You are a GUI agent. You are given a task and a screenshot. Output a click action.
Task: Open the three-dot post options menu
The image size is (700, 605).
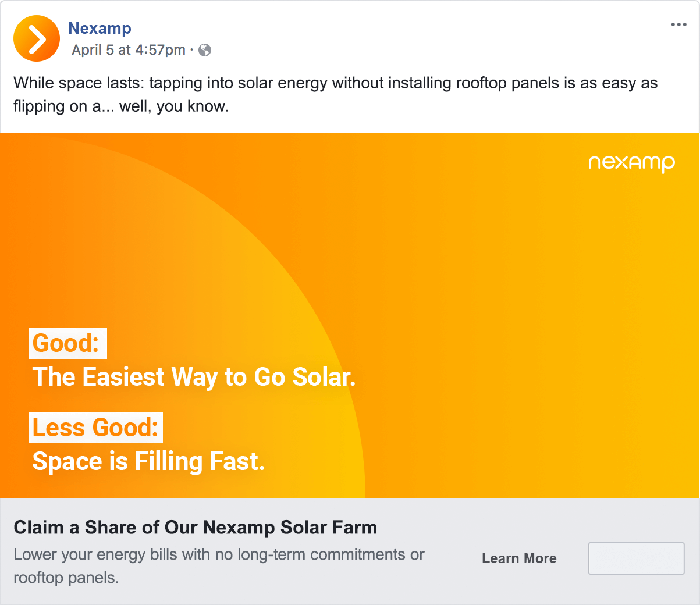click(x=678, y=24)
